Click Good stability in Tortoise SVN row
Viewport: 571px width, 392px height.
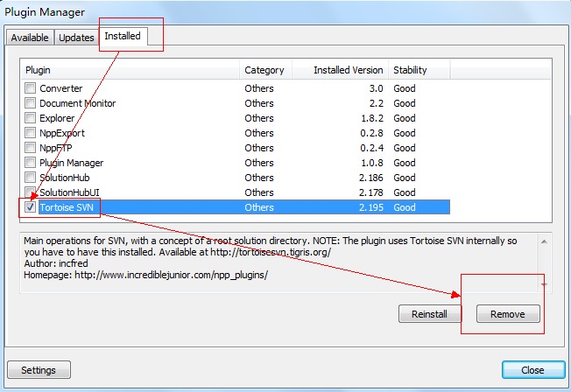click(405, 207)
